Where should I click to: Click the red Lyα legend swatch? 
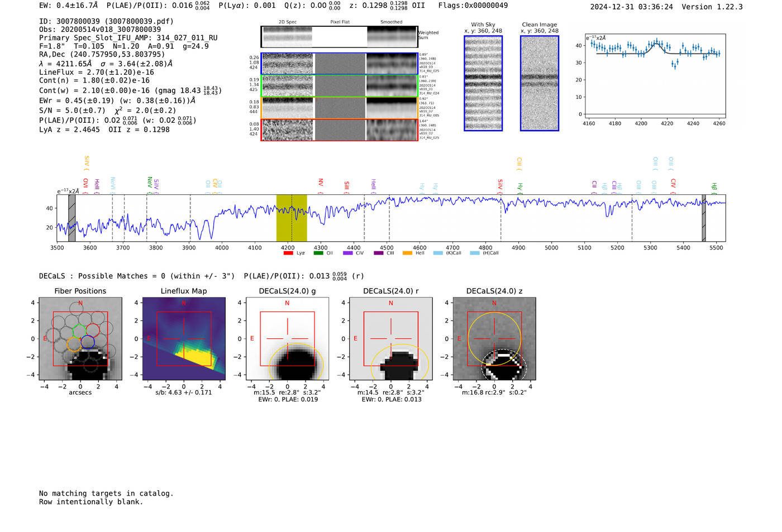click(288, 253)
